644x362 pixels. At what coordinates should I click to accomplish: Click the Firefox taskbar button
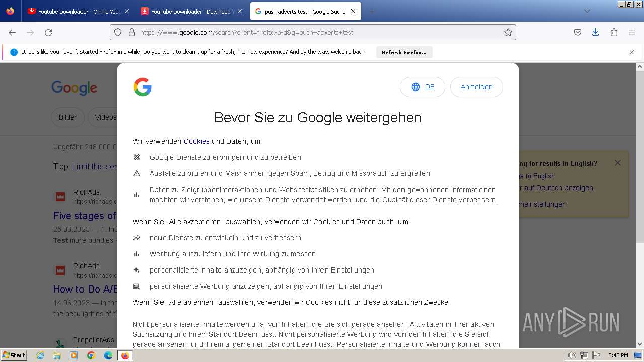point(125,355)
